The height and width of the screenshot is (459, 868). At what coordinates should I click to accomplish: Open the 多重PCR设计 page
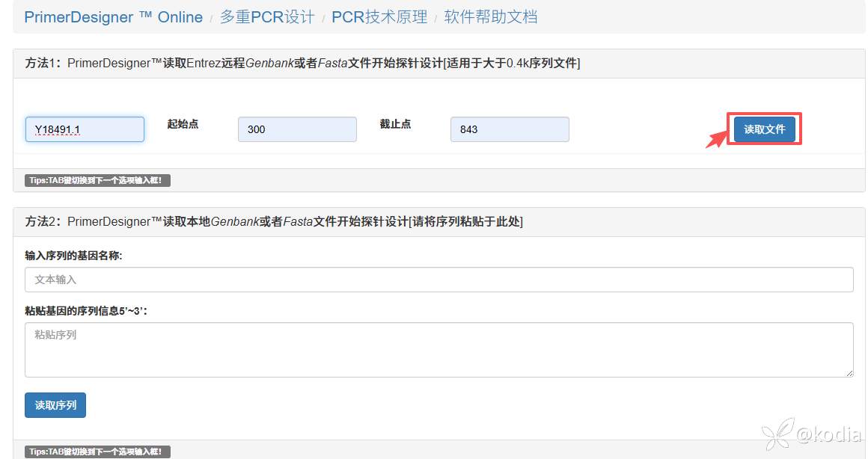point(266,17)
